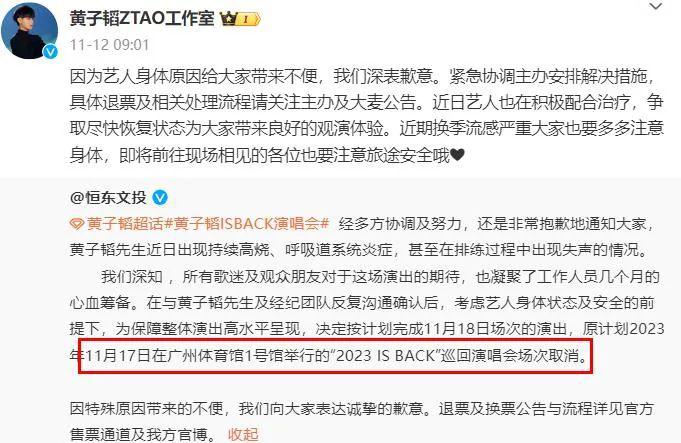Screen dimensions: 681x443
Task: Expand the post options chevron menu
Action: 656,7
